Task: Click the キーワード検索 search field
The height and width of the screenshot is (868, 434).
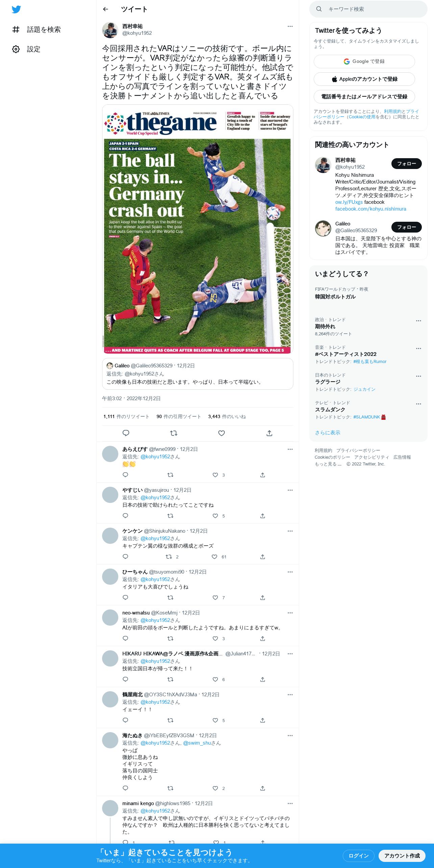Action: [x=368, y=9]
